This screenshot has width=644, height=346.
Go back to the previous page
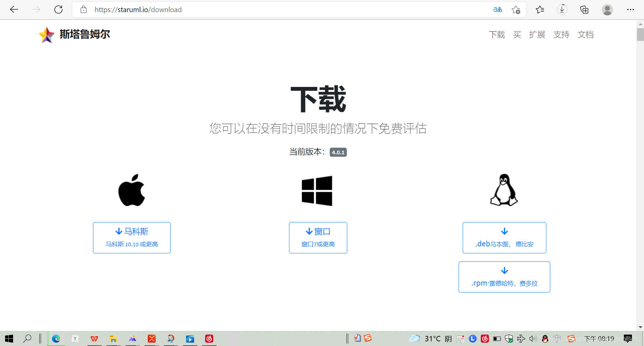point(14,10)
